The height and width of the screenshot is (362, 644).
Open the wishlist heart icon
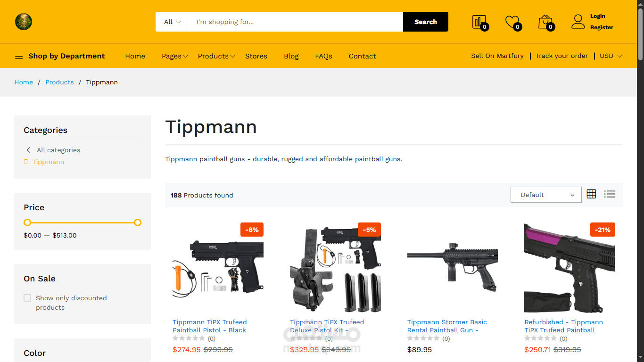pos(512,22)
